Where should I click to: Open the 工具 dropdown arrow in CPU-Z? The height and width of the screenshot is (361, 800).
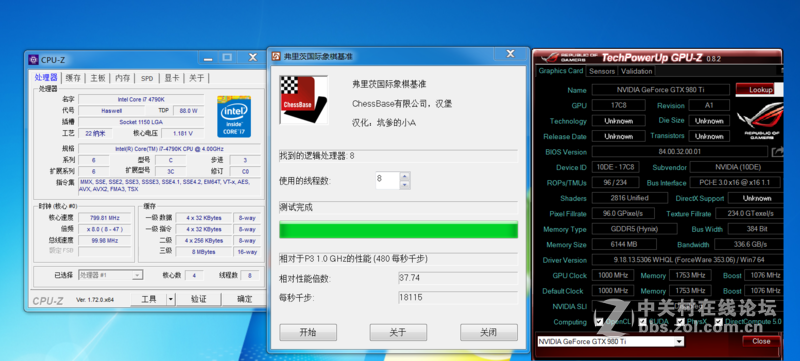pyautogui.click(x=170, y=299)
